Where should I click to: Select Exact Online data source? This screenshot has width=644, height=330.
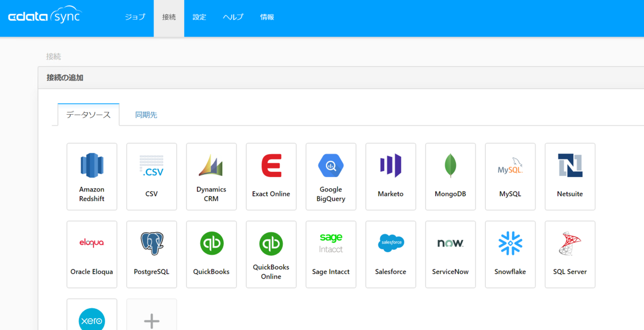[271, 177]
